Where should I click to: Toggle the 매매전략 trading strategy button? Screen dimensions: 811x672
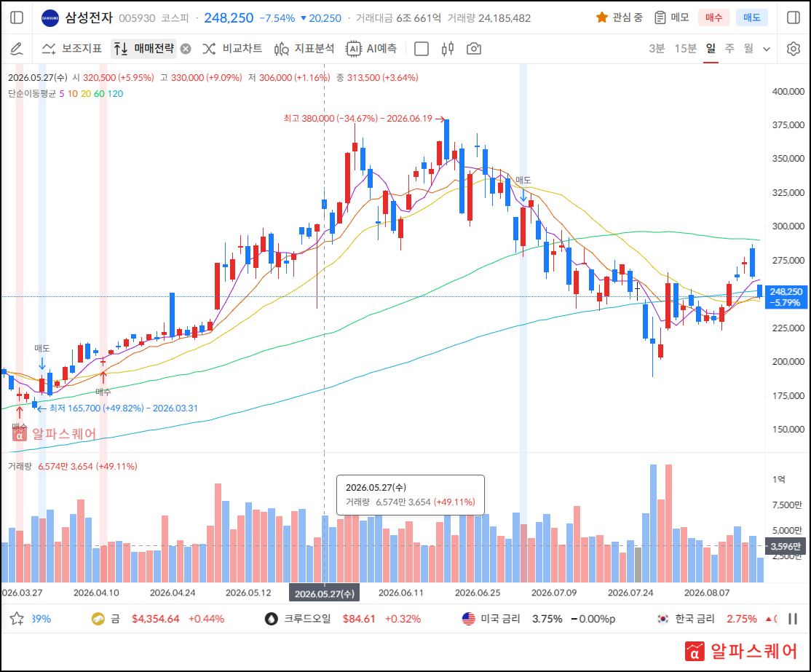coord(144,49)
